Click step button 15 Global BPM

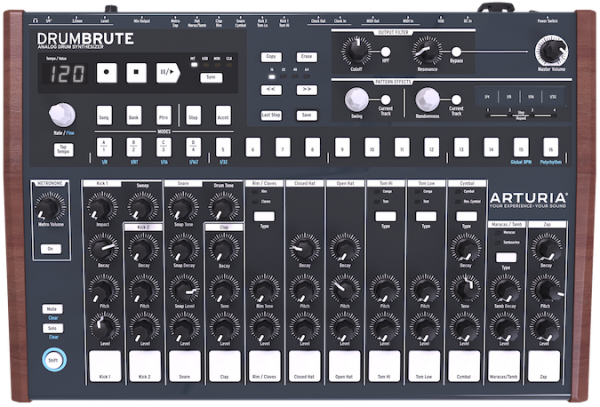tap(521, 148)
